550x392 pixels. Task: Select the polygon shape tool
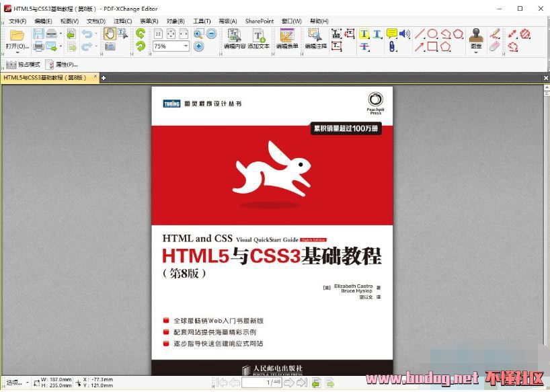(446, 46)
